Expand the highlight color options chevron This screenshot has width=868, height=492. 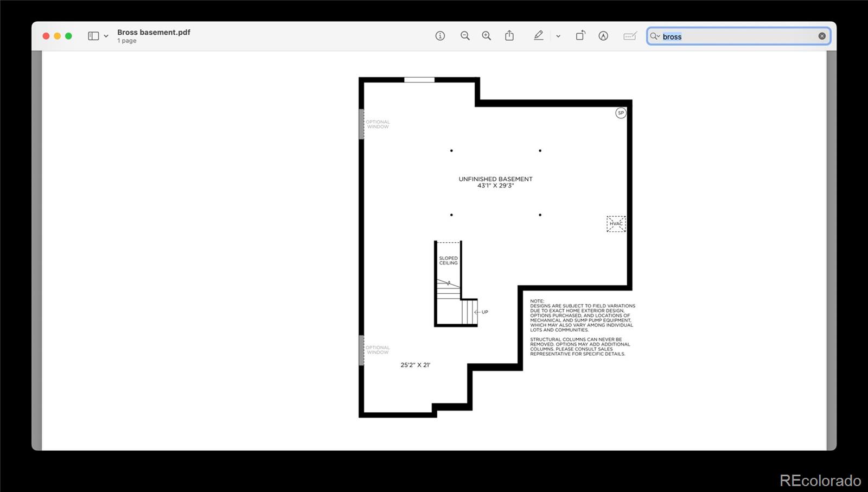[558, 36]
